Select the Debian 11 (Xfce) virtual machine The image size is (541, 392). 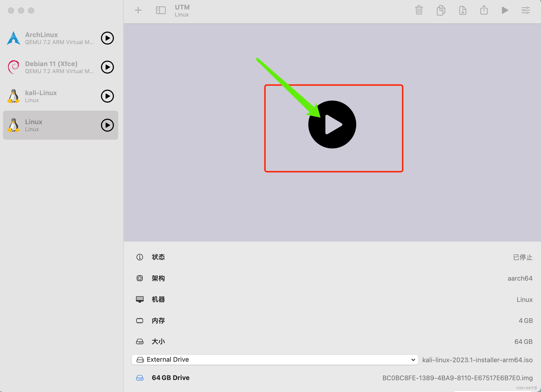[x=61, y=67]
